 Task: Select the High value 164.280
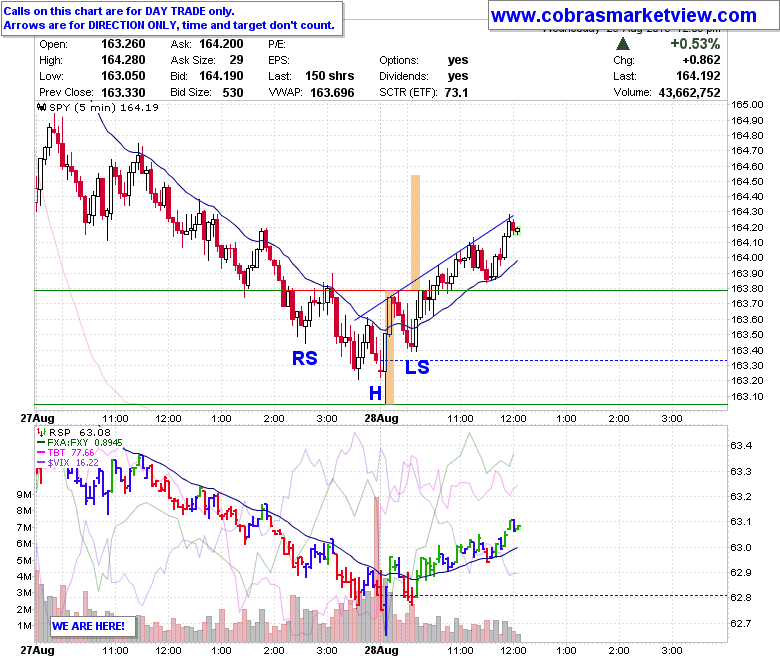[123, 60]
